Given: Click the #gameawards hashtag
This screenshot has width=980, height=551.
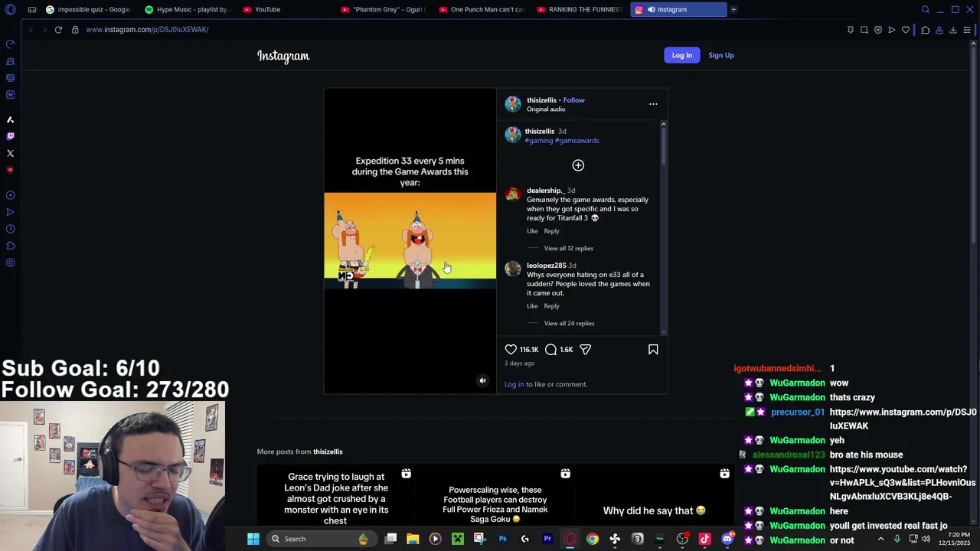Looking at the screenshot, I should point(577,141).
